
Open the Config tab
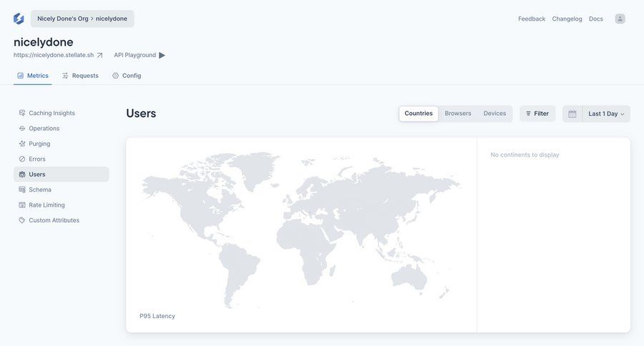(127, 76)
